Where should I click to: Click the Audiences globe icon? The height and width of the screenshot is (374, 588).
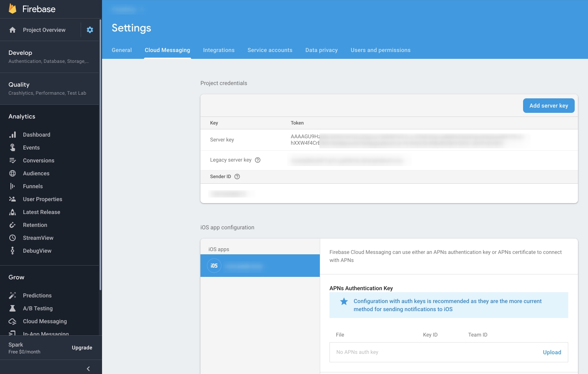[x=13, y=173]
